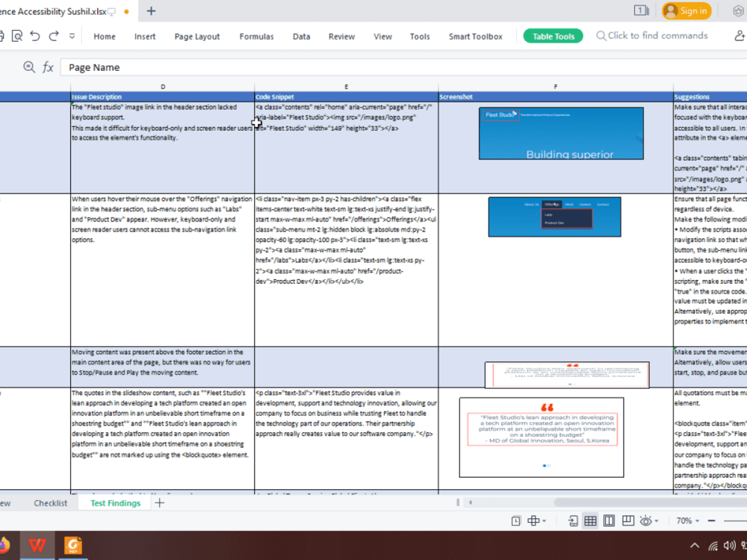
Task: Click the Suggestions header cell
Action: pos(710,96)
